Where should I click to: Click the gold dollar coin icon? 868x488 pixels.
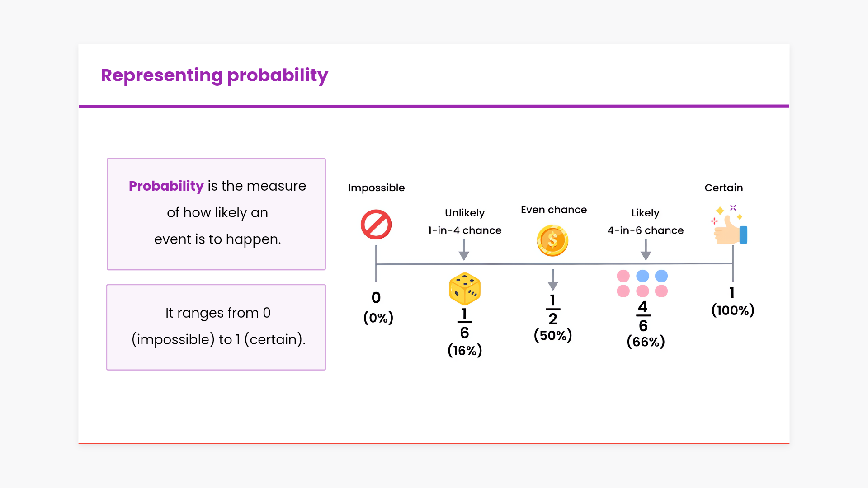[552, 240]
